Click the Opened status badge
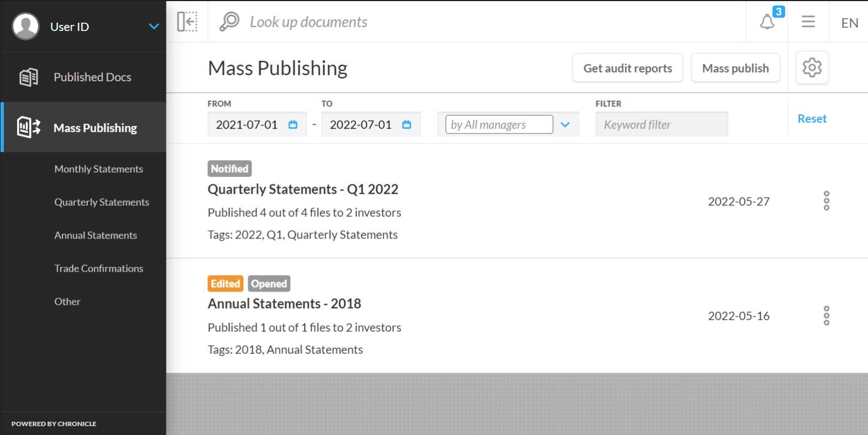The width and height of the screenshot is (868, 435). click(x=269, y=284)
